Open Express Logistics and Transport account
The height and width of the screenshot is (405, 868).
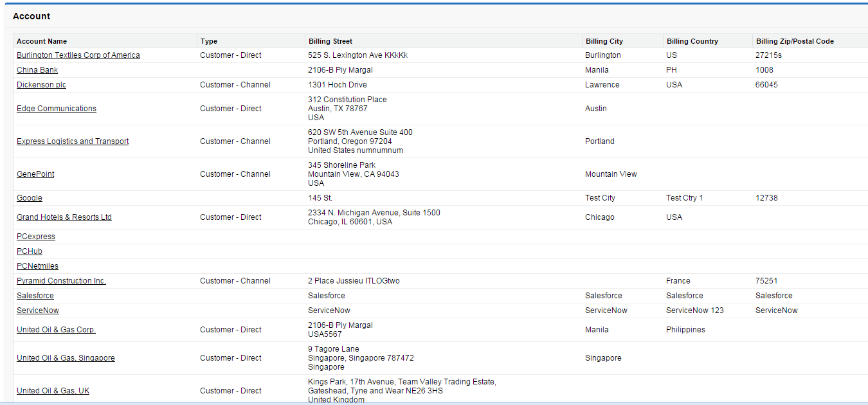[73, 141]
